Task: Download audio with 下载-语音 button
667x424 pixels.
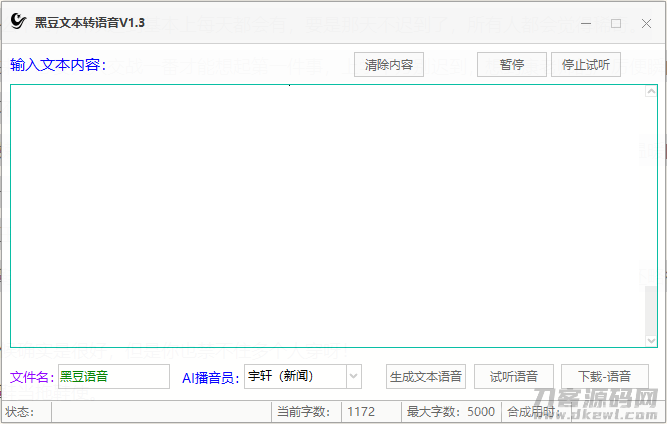Action: [x=605, y=376]
